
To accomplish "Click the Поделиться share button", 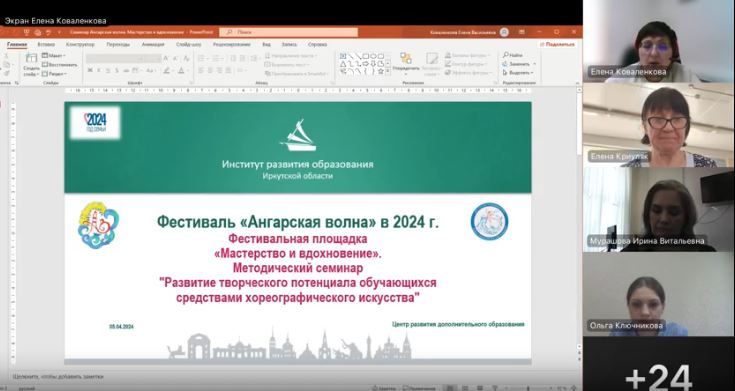I will click(557, 45).
